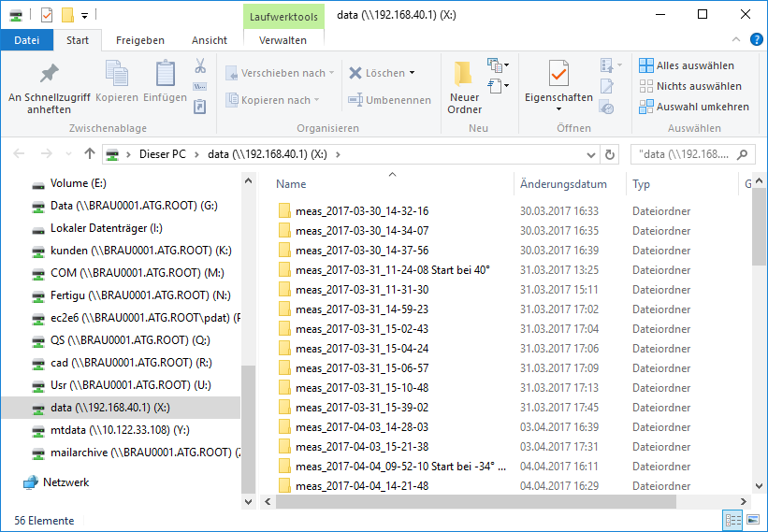Click the search magnifier icon
Screen dimensions: 768x532
(743, 154)
